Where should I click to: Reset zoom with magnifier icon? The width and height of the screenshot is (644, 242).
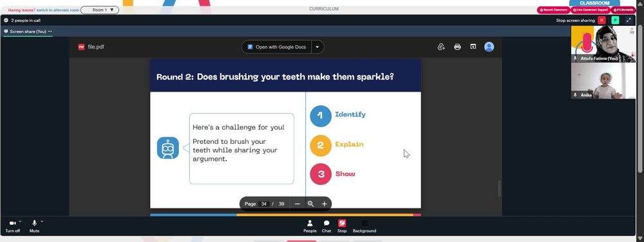(x=310, y=204)
